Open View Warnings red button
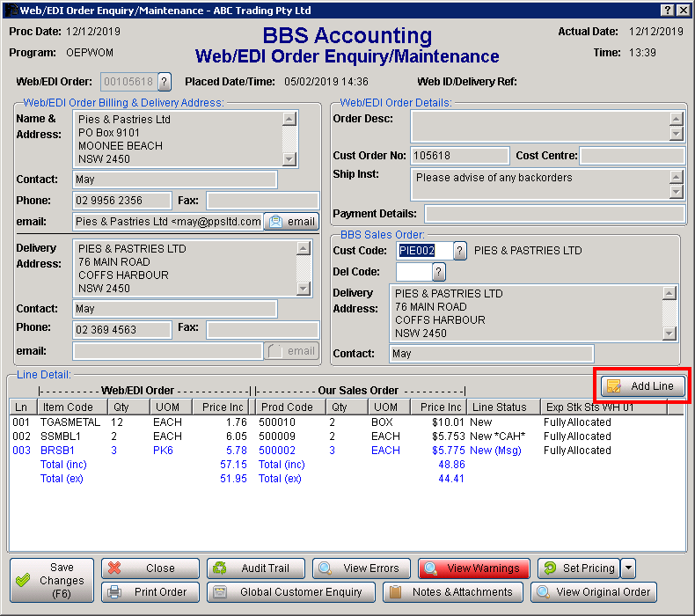This screenshot has height=616, width=695. pos(473,568)
